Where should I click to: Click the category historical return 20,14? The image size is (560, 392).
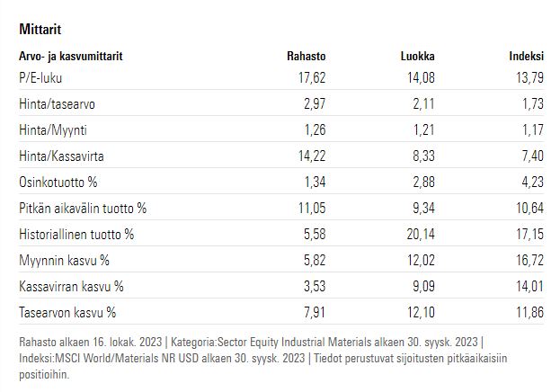pyautogui.click(x=421, y=235)
